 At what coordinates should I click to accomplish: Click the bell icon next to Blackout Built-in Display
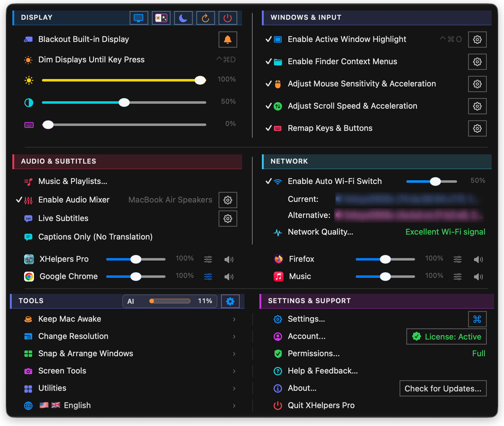[x=228, y=40]
